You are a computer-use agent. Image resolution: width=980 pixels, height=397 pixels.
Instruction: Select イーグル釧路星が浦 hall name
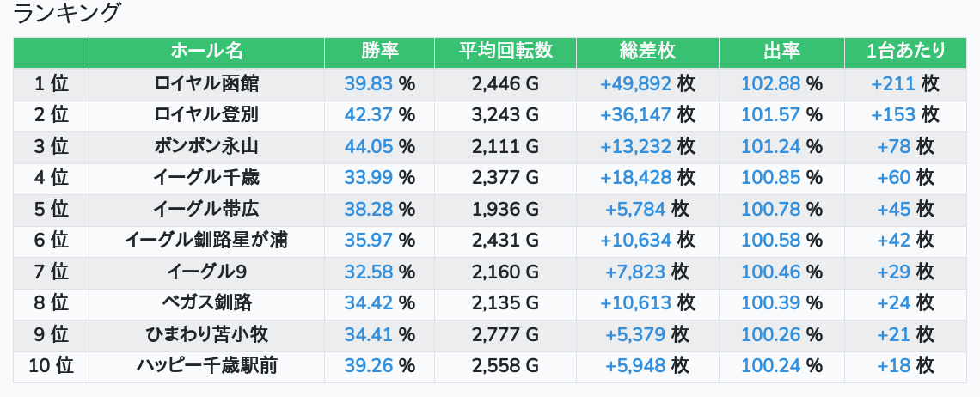[x=206, y=241]
